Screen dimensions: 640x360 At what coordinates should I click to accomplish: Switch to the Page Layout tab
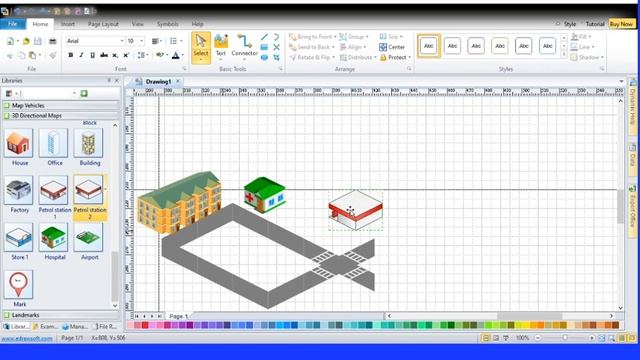click(x=103, y=24)
